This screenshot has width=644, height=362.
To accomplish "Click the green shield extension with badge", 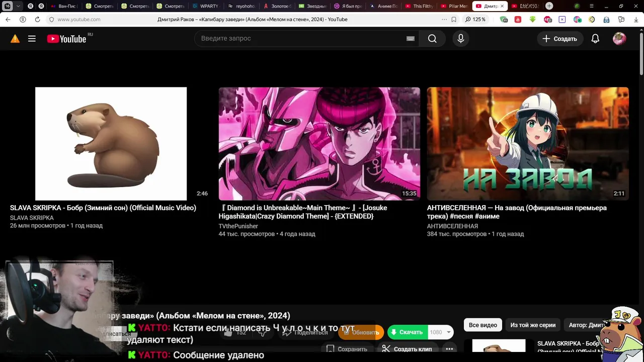I will coord(504,20).
